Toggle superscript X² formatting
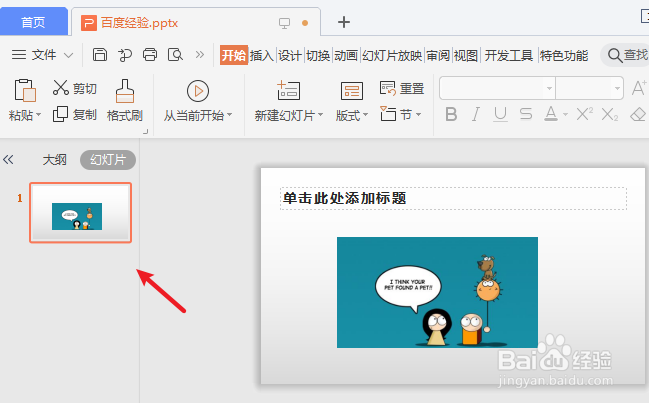 click(x=584, y=114)
